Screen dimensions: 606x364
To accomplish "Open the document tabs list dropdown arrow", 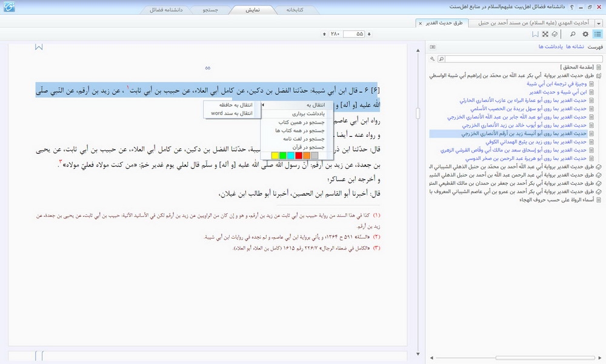I will click(x=599, y=23).
